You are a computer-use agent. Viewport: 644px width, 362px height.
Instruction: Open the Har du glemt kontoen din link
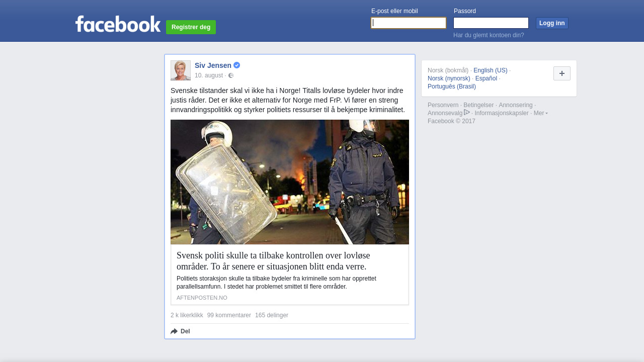489,35
